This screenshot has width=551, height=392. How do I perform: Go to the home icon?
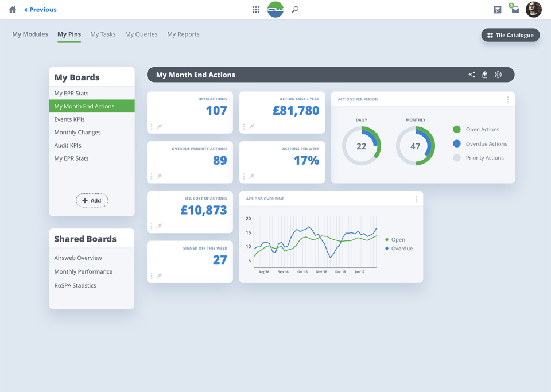point(13,10)
